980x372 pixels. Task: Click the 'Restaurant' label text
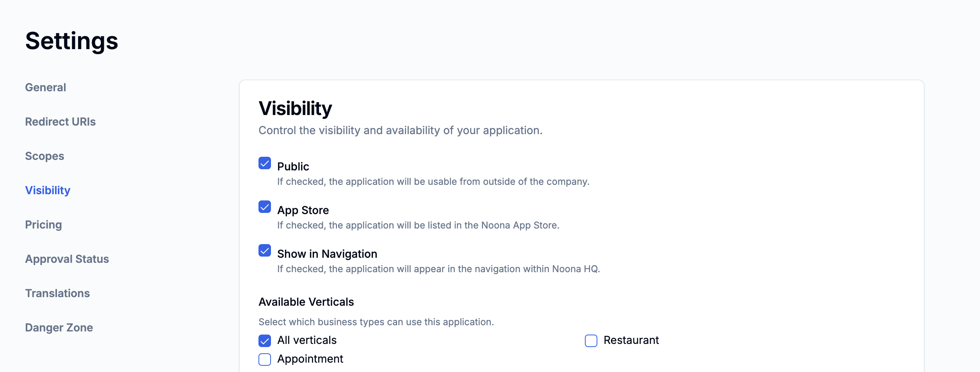click(631, 340)
